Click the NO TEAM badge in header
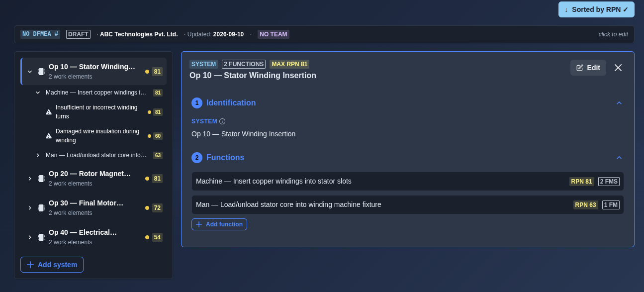The image size is (644, 292). coord(274,34)
